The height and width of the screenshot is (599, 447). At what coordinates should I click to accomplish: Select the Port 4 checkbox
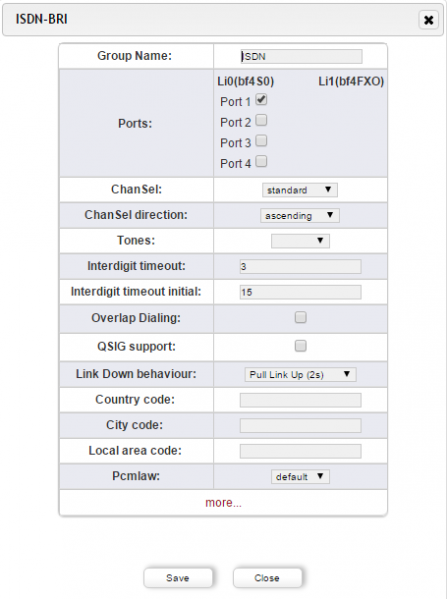261,162
